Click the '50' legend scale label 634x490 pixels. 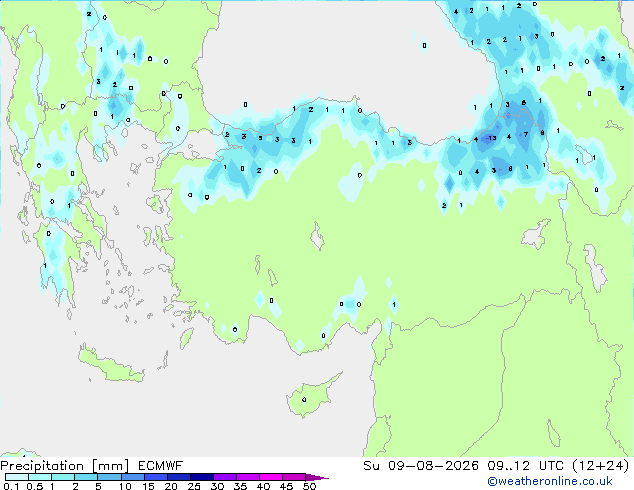310,486
